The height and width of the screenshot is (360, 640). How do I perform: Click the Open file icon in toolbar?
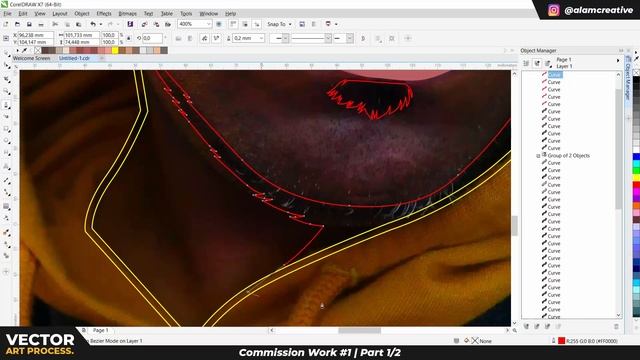pyautogui.click(x=17, y=24)
